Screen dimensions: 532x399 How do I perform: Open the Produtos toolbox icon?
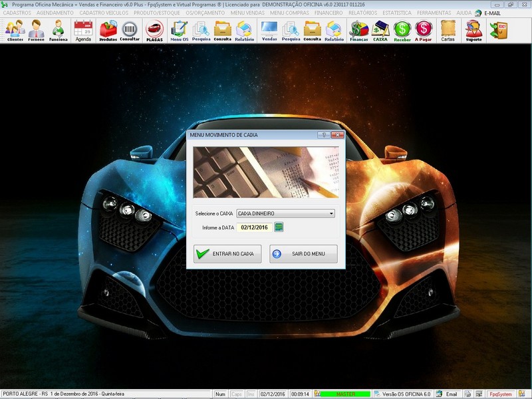pos(108,31)
